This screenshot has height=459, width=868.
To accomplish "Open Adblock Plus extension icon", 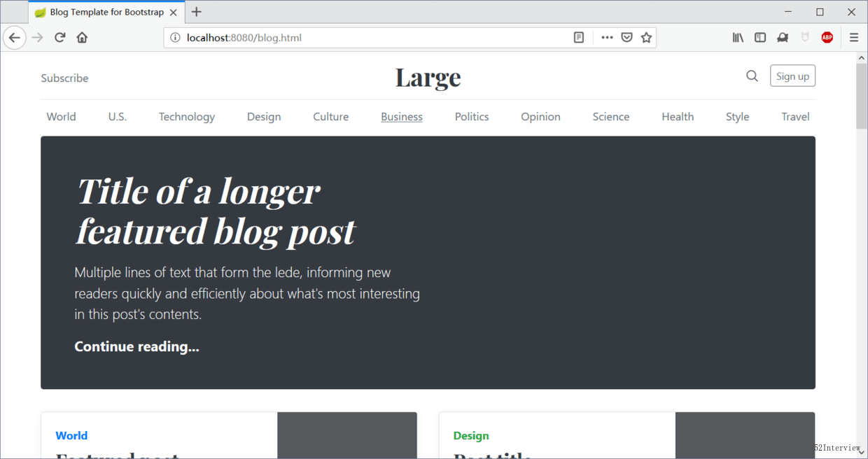I will (x=827, y=38).
